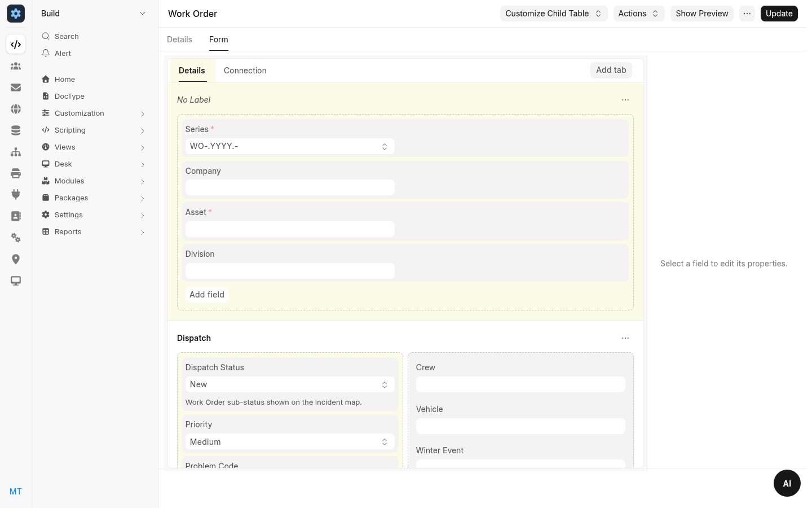Viewport: 812px width, 508px height.
Task: Open the ellipsis menu beside Show Preview
Action: [747, 14]
